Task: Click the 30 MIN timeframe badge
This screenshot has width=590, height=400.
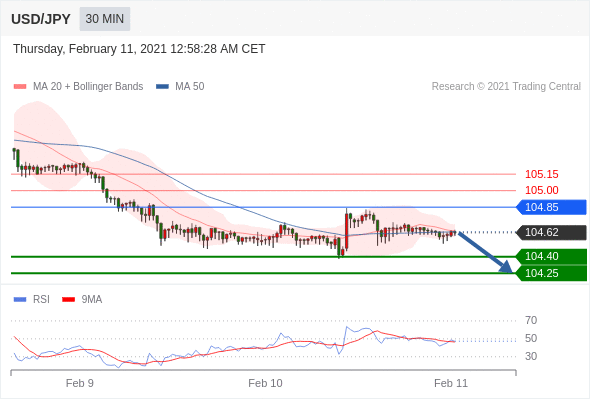Action: pos(105,19)
